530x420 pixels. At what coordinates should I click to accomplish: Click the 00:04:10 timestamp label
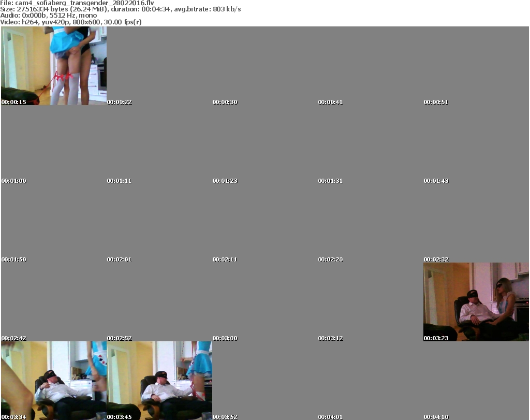click(x=436, y=417)
